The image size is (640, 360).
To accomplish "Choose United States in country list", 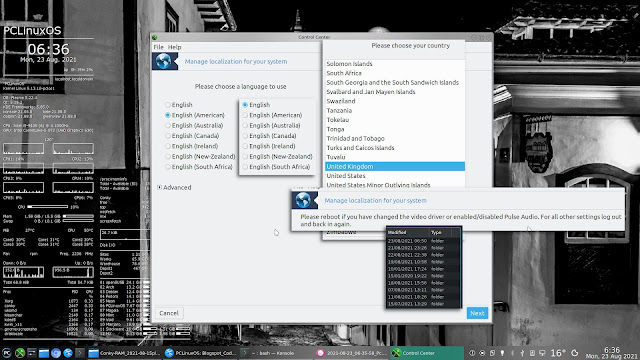I will pyautogui.click(x=395, y=176).
